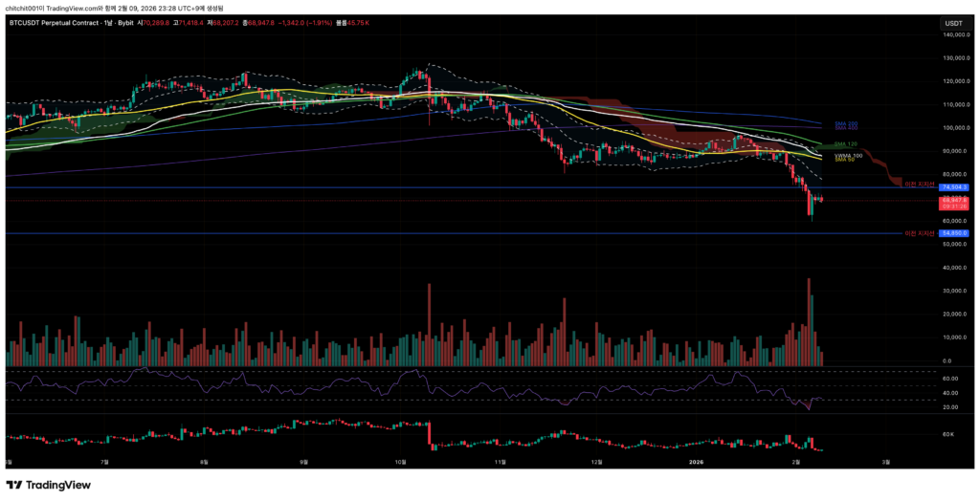
Task: Click the 10월 marker on time axis
Action: click(401, 461)
